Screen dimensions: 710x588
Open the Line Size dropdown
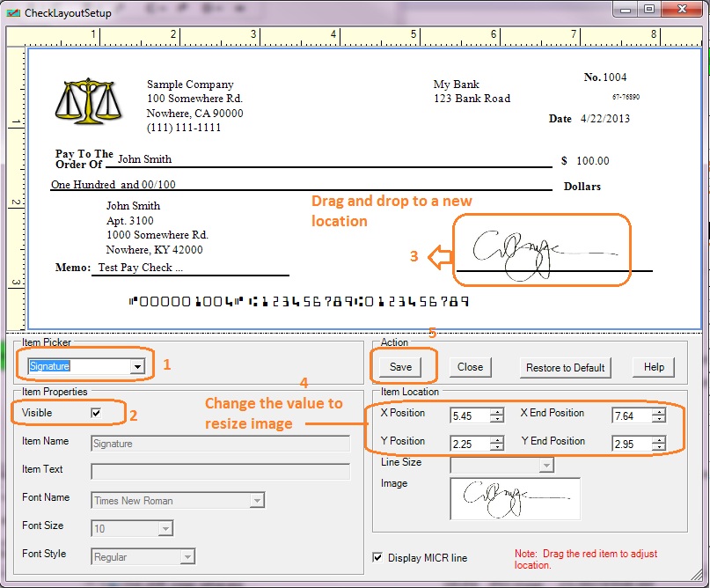tap(546, 467)
